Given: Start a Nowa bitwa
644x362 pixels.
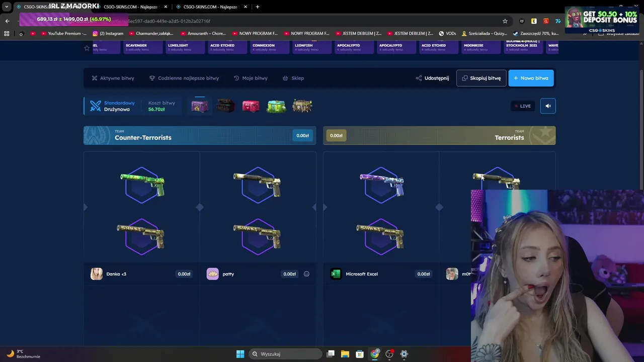Looking at the screenshot, I should [531, 78].
